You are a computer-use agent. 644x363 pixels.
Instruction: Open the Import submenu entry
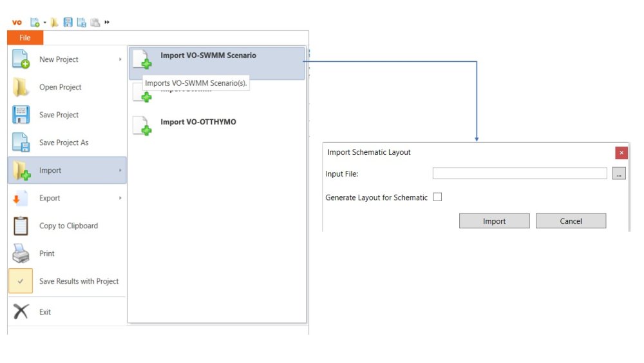(67, 170)
